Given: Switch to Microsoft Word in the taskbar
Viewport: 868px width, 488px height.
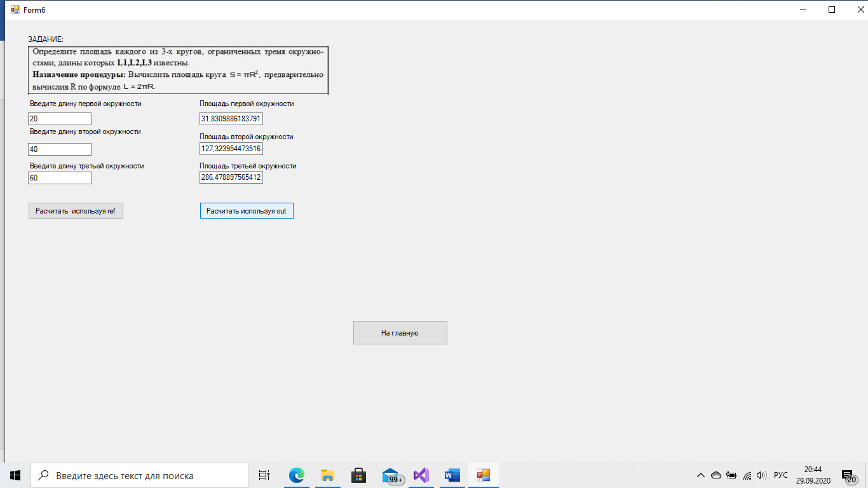Looking at the screenshot, I should tap(452, 475).
